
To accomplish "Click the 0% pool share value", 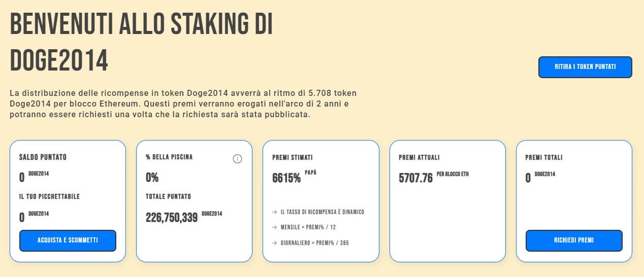I will point(152,178).
